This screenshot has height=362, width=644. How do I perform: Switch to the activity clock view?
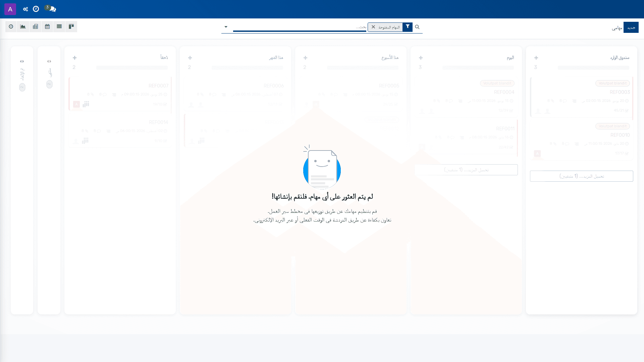(11, 26)
